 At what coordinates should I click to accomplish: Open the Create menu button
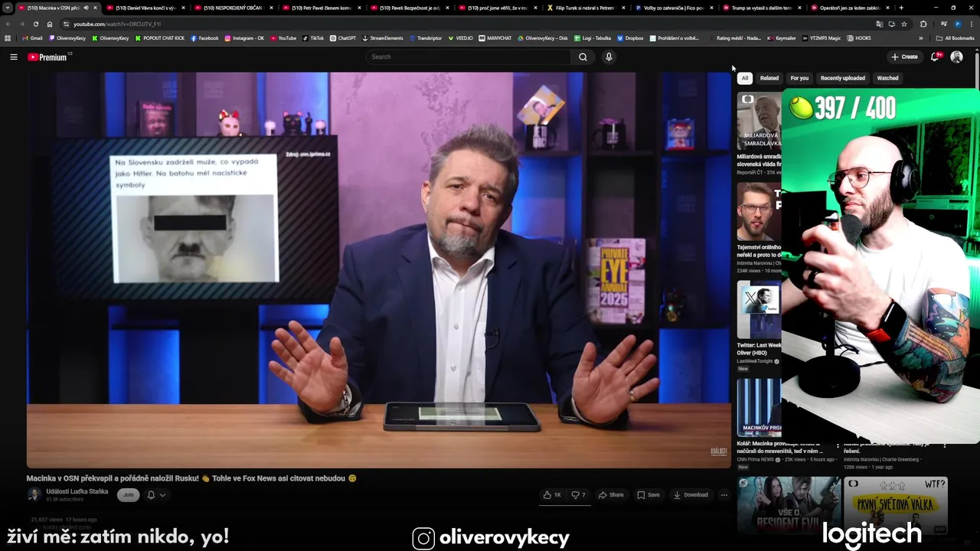[x=904, y=57]
